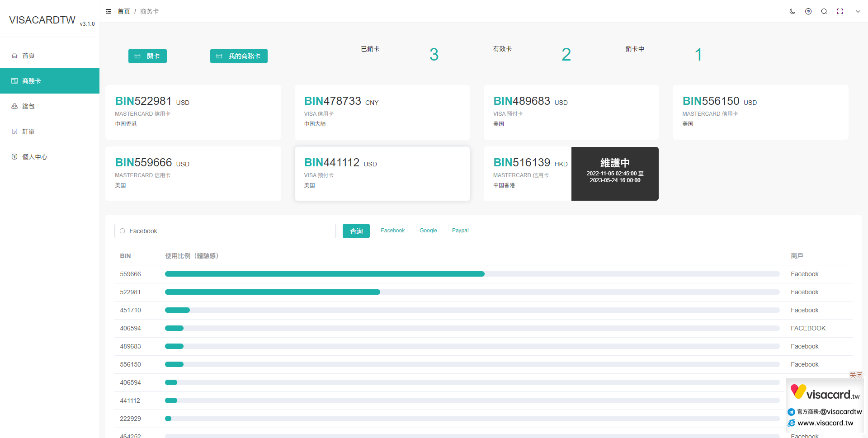The image size is (868, 438).
Task: Click the 開卡 button
Action: pos(147,56)
